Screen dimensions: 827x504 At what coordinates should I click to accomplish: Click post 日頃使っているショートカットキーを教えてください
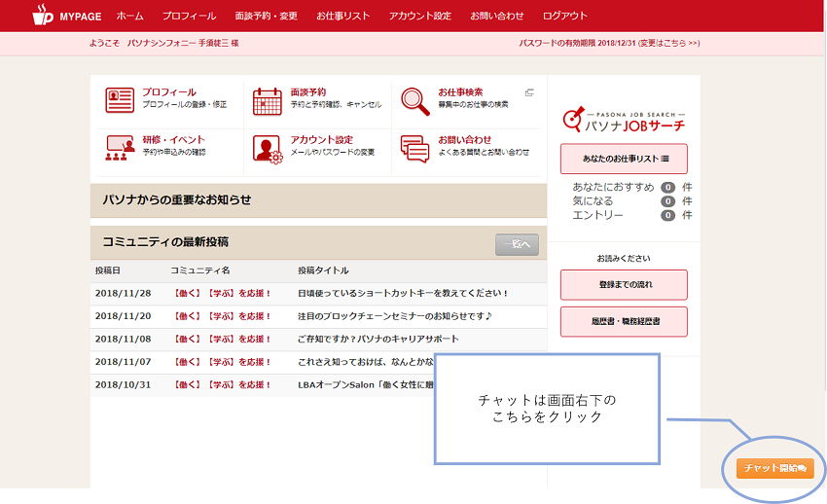pyautogui.click(x=403, y=293)
